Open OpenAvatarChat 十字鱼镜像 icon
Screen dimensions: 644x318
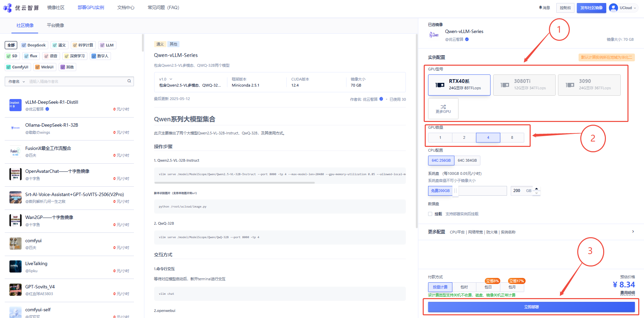16,174
